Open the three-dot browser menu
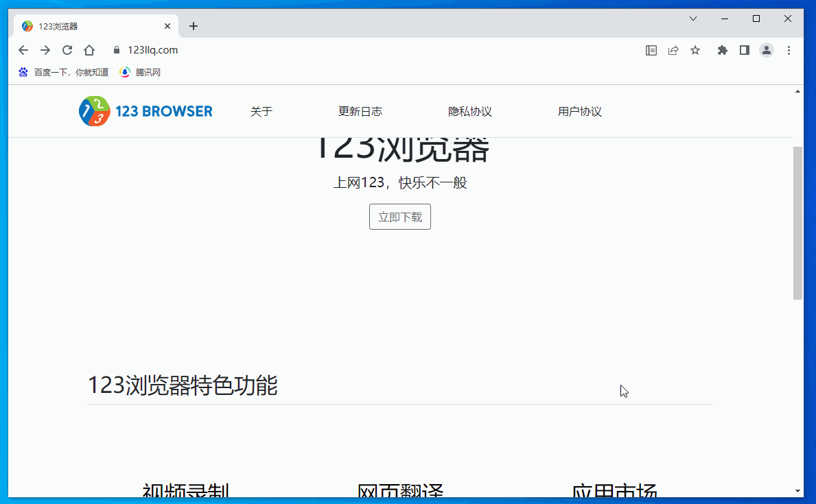This screenshot has height=504, width=816. (789, 50)
